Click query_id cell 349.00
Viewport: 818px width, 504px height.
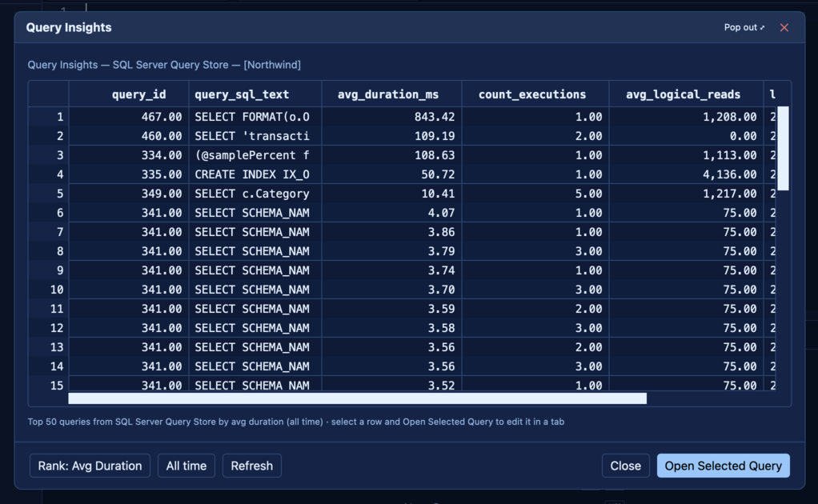[129, 194]
